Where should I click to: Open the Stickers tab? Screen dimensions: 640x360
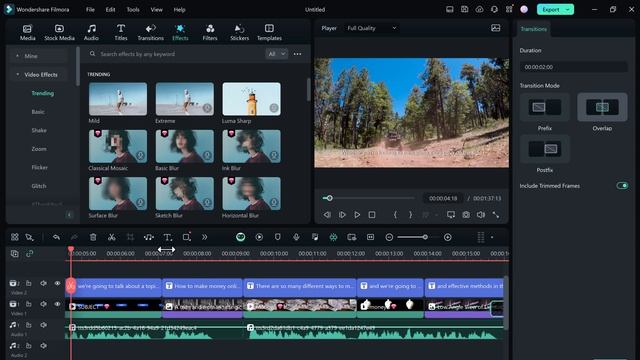click(x=240, y=32)
